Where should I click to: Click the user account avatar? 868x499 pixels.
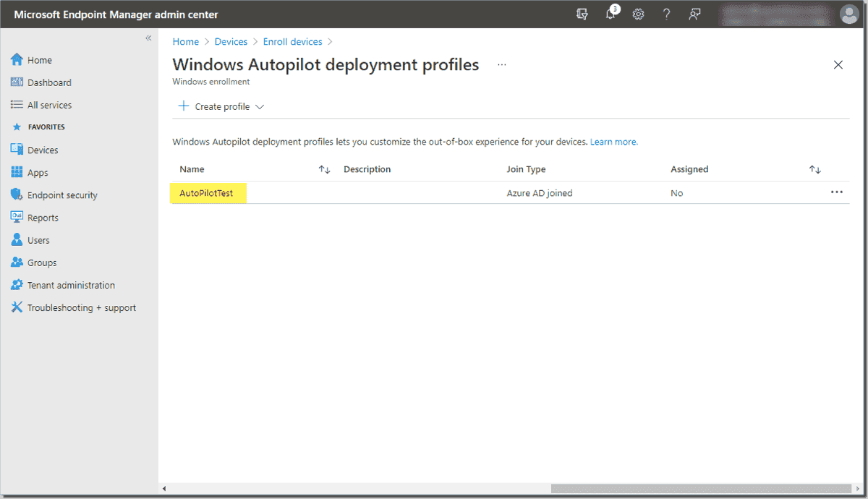848,14
